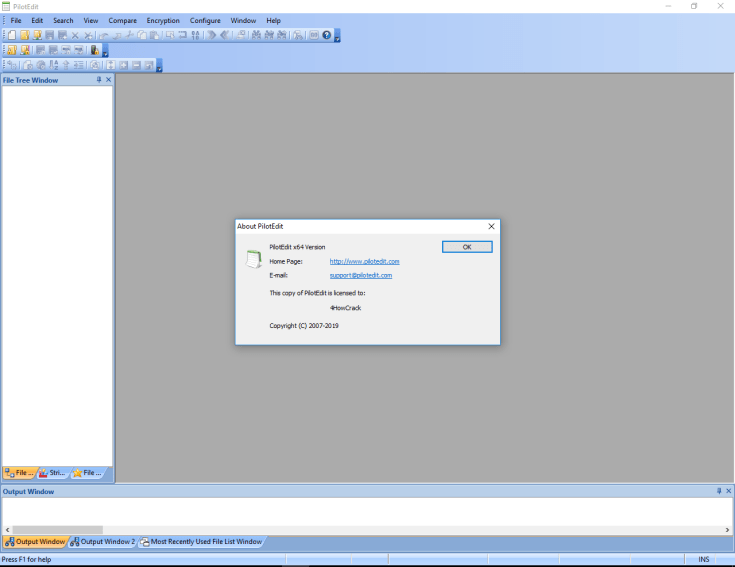Open the Configure menu

pos(205,21)
